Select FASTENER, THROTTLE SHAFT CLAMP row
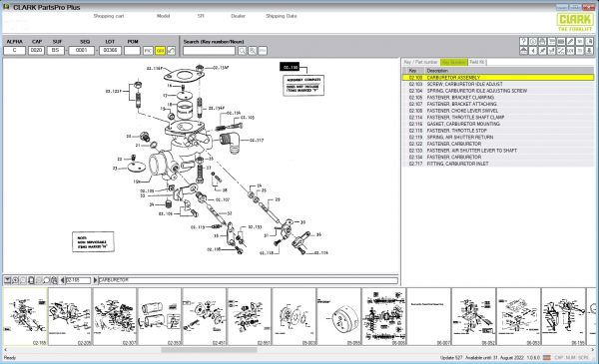The height and width of the screenshot is (364, 599). coord(498,117)
